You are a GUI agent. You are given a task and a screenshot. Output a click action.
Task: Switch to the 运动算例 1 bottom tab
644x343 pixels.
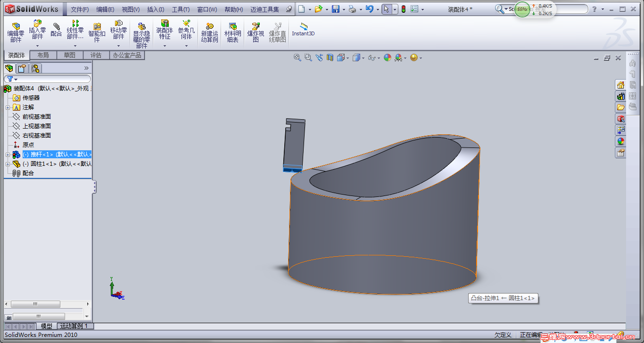tap(75, 326)
